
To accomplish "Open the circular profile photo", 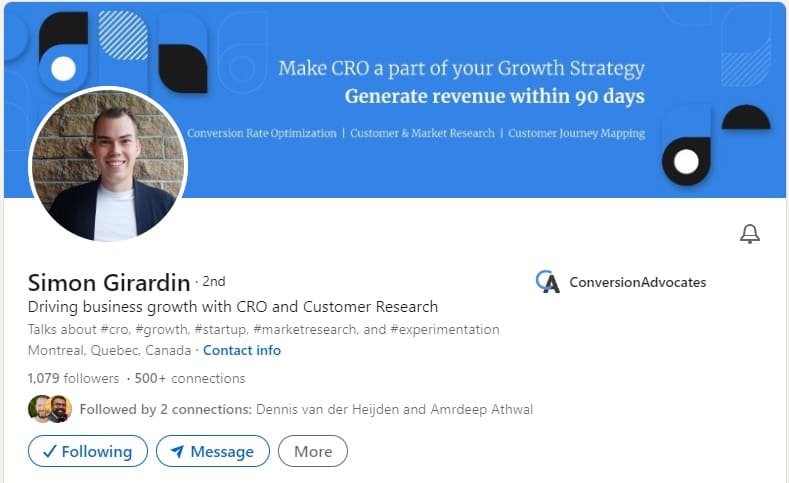I will (108, 164).
